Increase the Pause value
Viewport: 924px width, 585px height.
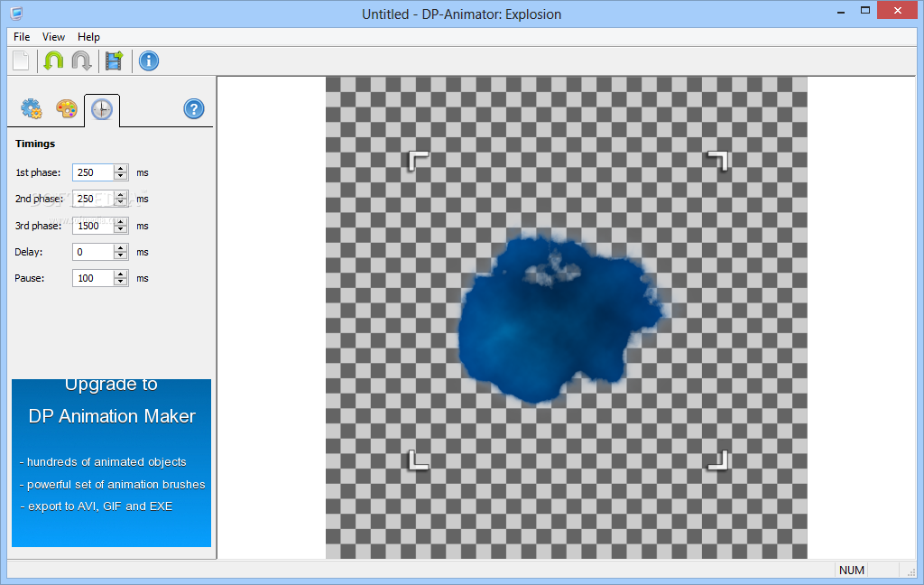coord(121,274)
